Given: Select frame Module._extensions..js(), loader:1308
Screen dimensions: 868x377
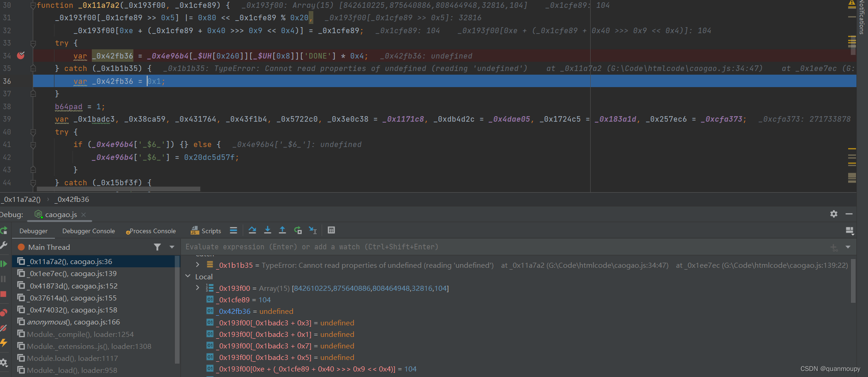Looking at the screenshot, I should point(94,346).
